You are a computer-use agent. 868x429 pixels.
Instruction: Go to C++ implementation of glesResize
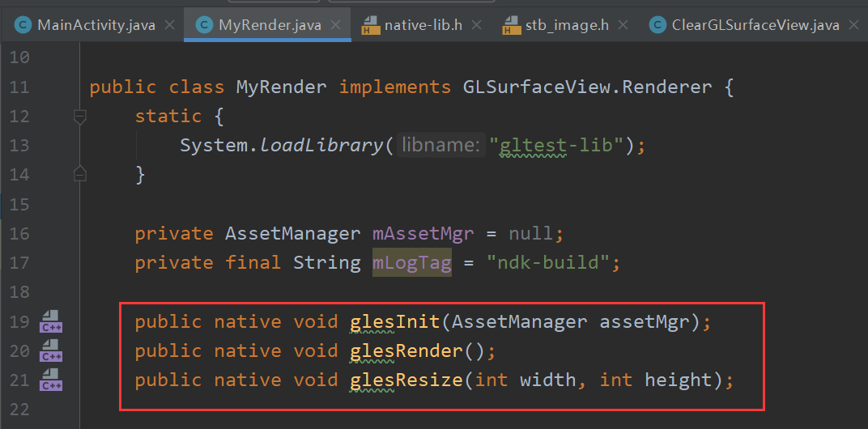51,380
